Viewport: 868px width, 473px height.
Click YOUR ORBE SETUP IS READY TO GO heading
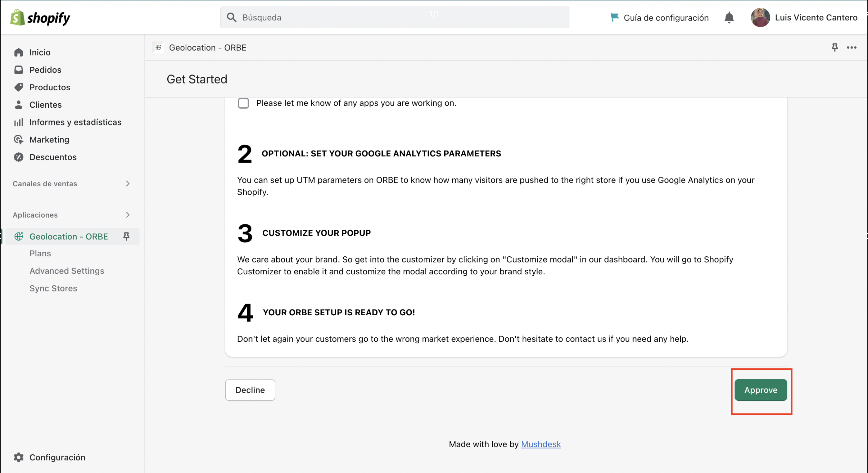pos(339,312)
